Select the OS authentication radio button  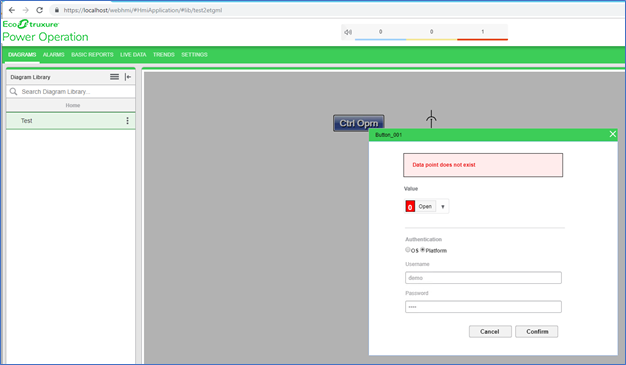coord(408,250)
